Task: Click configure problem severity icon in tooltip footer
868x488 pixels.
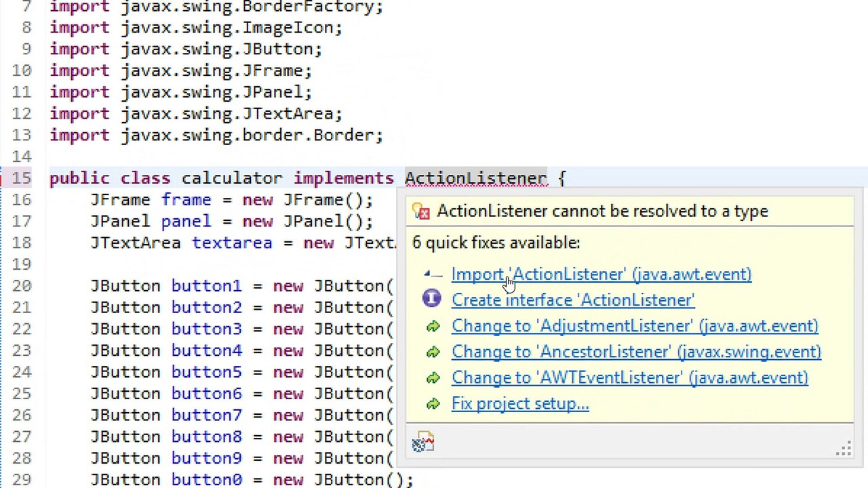Action: [422, 443]
